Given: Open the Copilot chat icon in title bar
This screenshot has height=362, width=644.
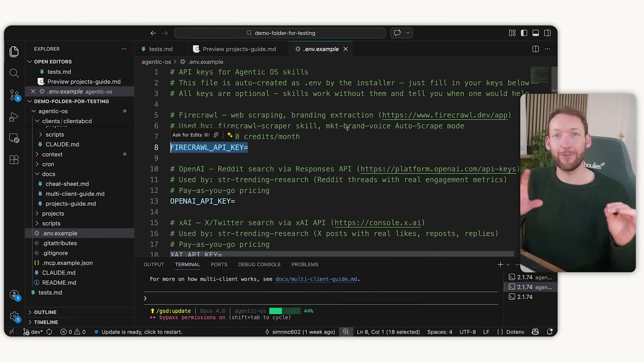Looking at the screenshot, I should click(397, 33).
